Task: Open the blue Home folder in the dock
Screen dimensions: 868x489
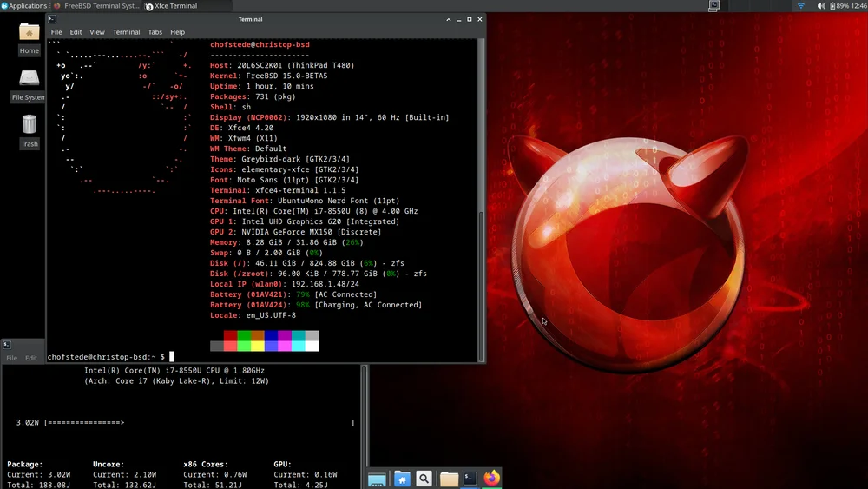Action: [x=402, y=479]
